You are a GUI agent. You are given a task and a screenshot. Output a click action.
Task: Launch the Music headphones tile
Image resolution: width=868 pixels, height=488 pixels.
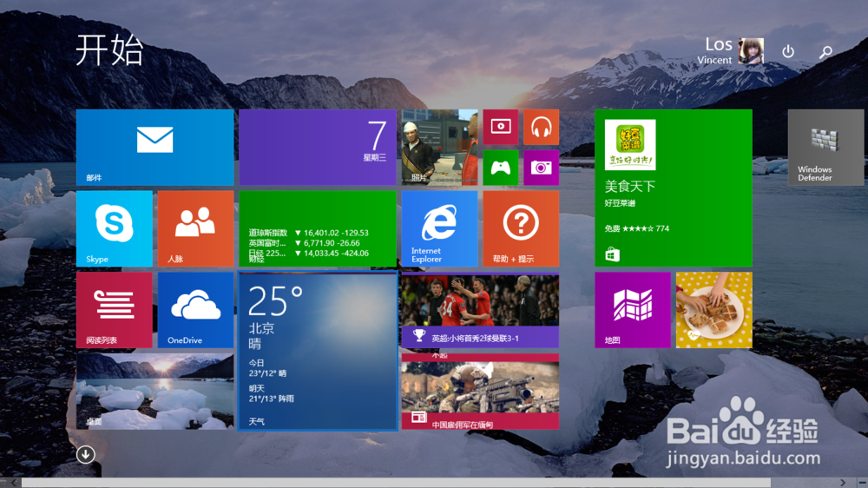point(542,127)
